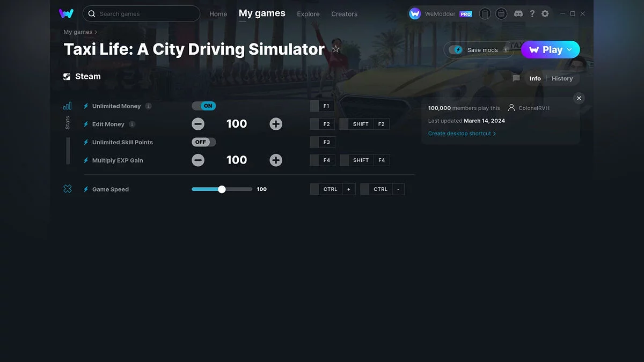Click the CTRL + hotkey button

point(337,189)
